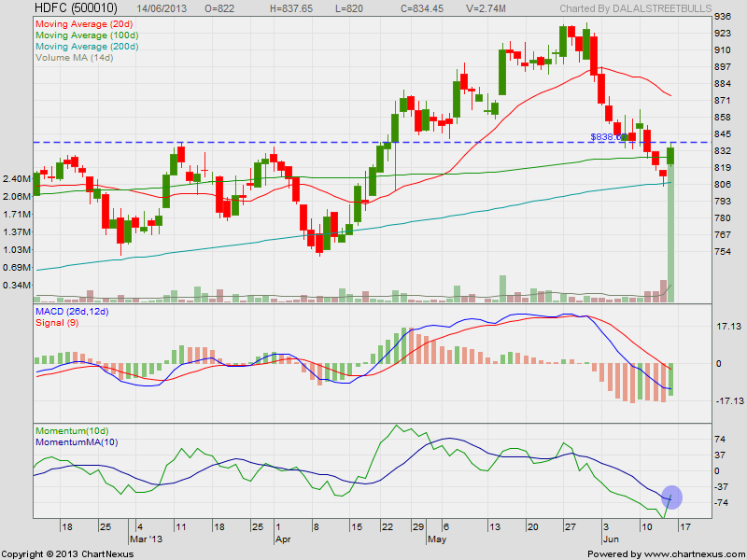Click the HDFC (500010) chart title
This screenshot has height=560, width=747.
click(77, 8)
